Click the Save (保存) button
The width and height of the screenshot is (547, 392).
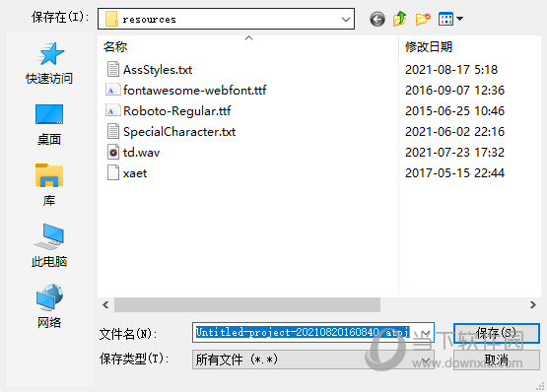tap(497, 333)
